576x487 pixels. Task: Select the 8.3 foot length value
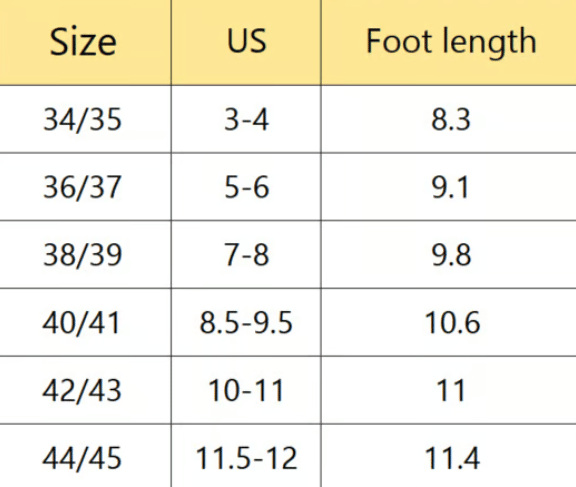(450, 120)
